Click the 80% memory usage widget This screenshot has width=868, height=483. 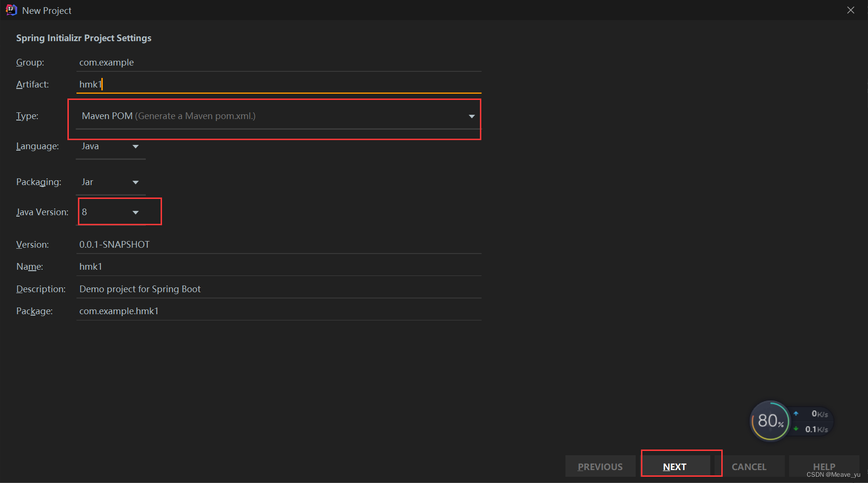pos(770,421)
